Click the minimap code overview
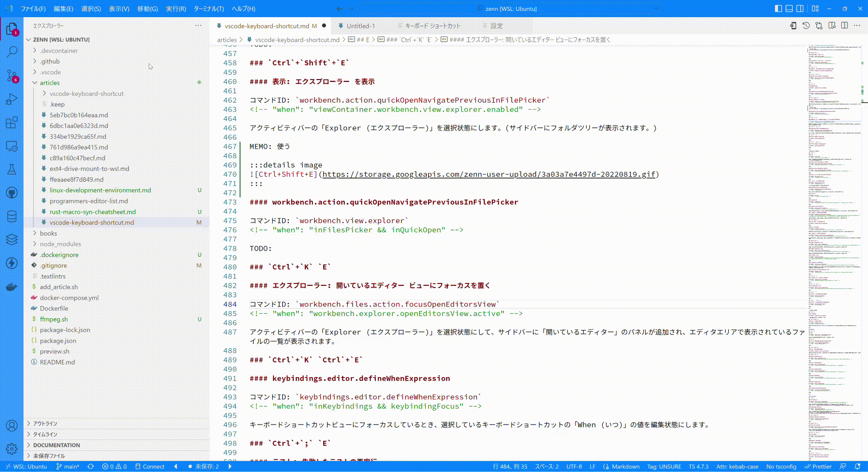This screenshot has width=868, height=472. click(x=835, y=253)
